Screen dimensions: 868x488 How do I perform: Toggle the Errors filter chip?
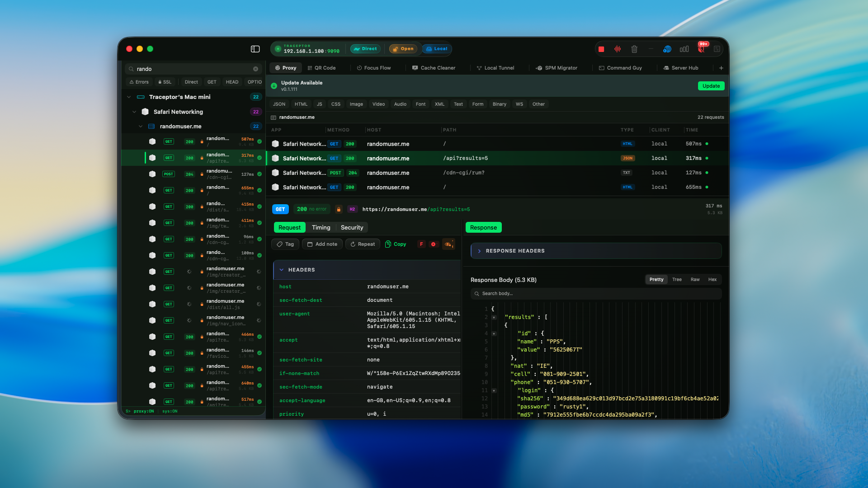tap(139, 82)
